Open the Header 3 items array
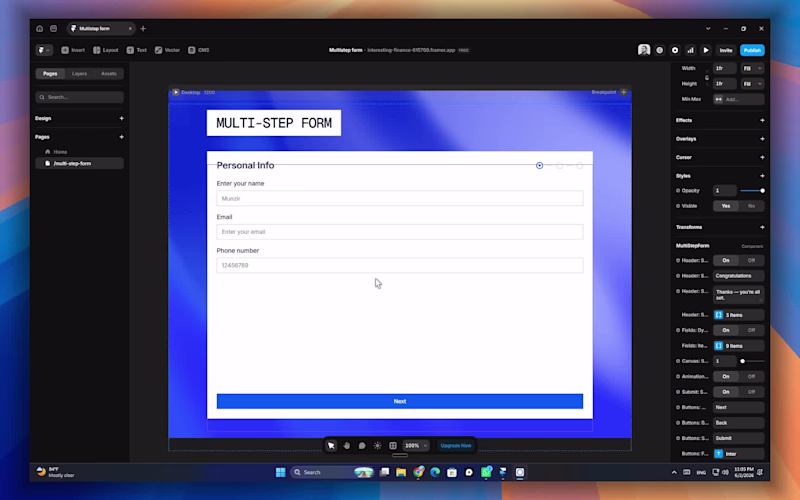Viewport: 800px width, 500px height. pos(738,315)
